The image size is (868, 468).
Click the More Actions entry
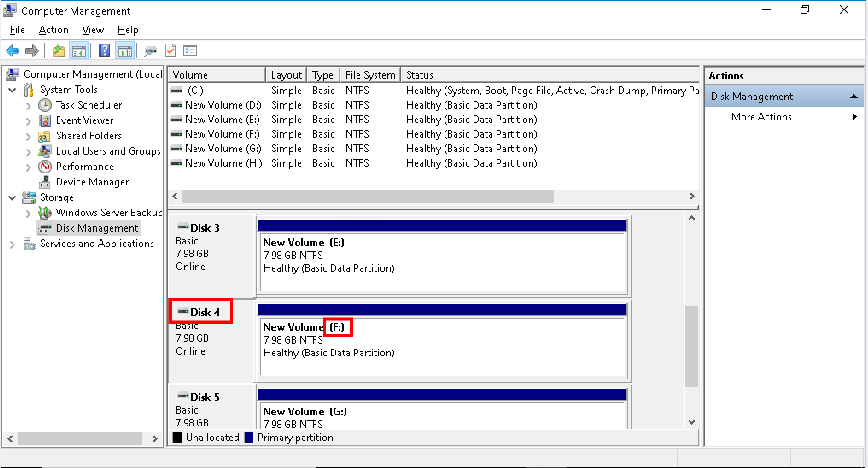[x=762, y=117]
